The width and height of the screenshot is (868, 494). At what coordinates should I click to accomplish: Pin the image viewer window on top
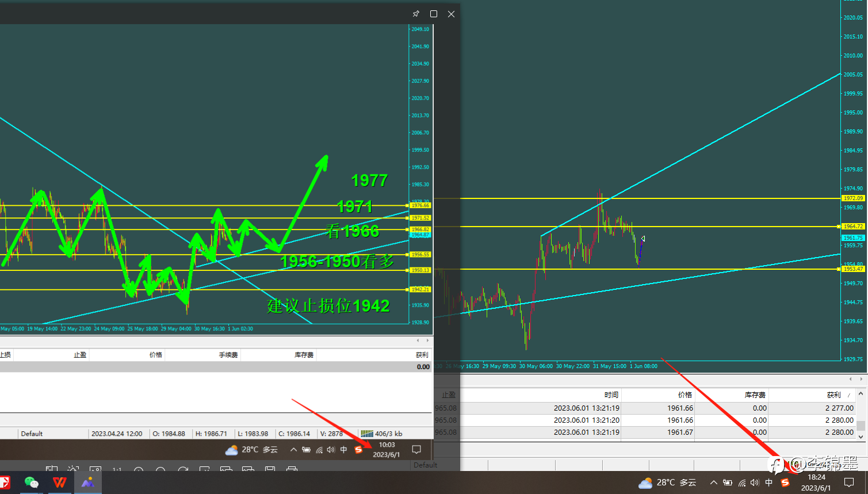pyautogui.click(x=416, y=14)
